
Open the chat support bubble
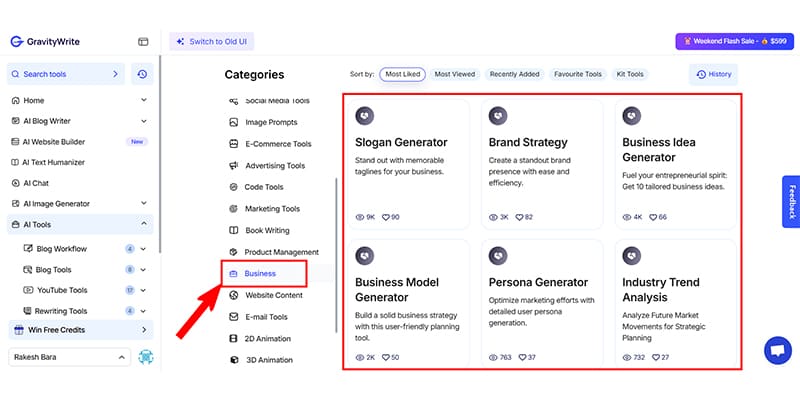778,351
